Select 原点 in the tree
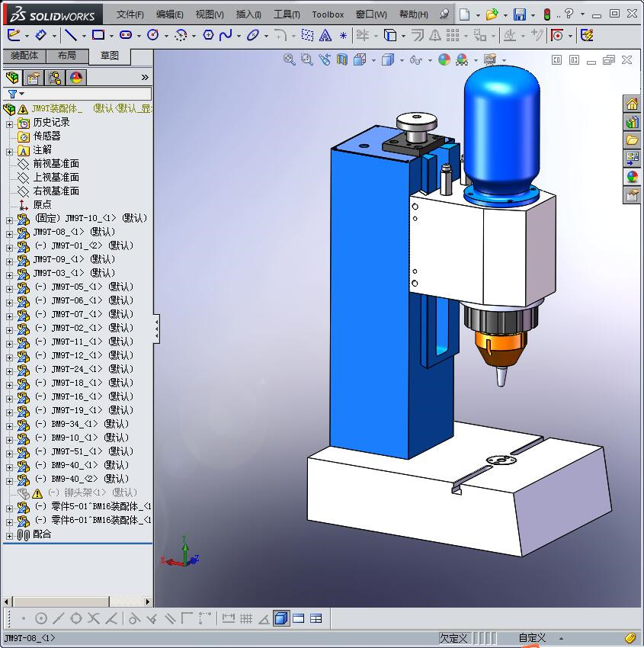 click(x=42, y=204)
